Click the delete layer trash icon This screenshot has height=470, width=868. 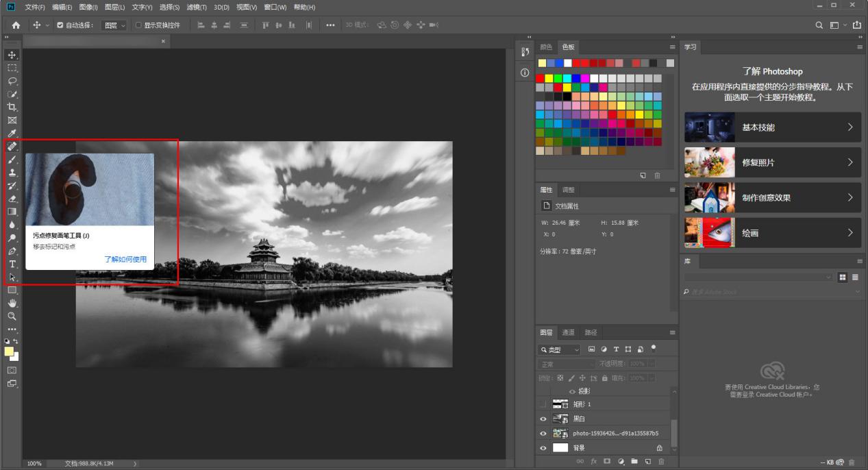[661, 462]
